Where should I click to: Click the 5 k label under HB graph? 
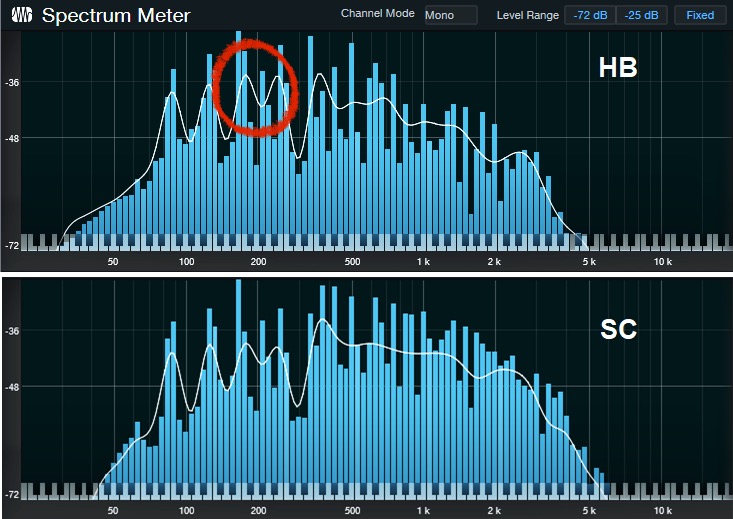point(589,262)
